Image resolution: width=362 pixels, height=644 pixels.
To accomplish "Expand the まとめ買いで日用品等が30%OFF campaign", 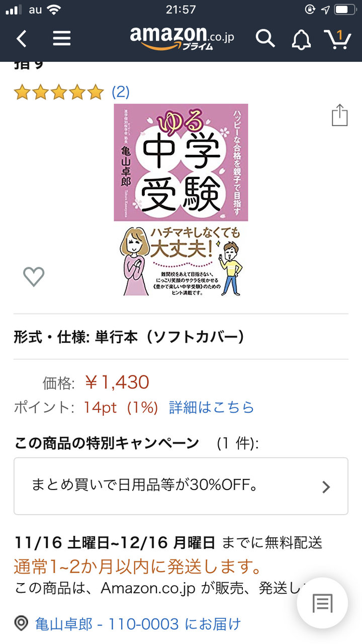I will pos(181,486).
